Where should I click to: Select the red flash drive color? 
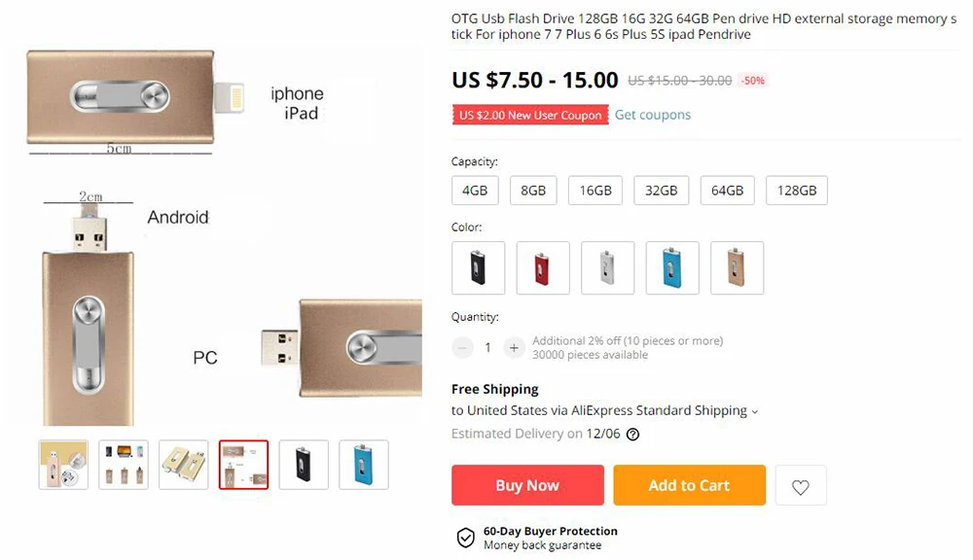tap(542, 268)
